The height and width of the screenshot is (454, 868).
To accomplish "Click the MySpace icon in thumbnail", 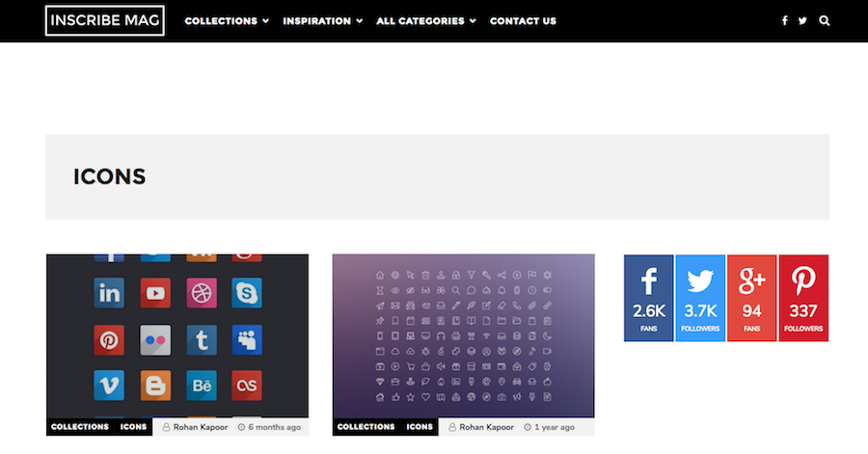I will click(x=247, y=339).
